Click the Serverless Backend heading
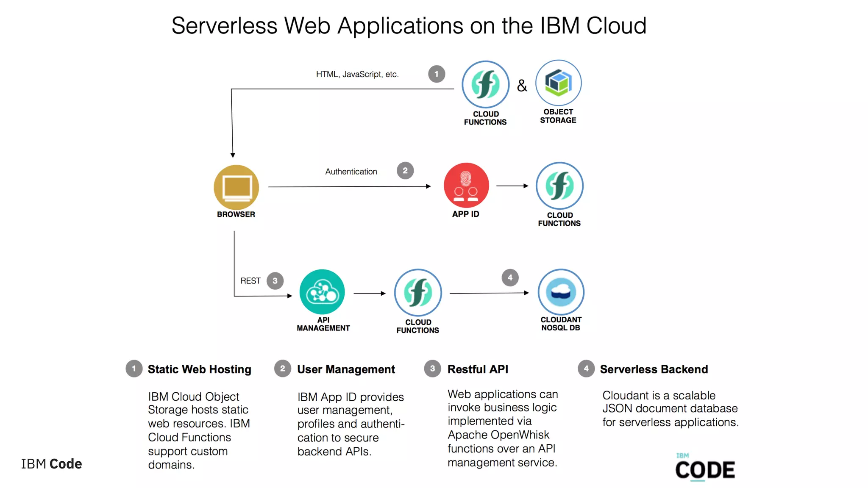This screenshot has width=868, height=488. coord(654,369)
